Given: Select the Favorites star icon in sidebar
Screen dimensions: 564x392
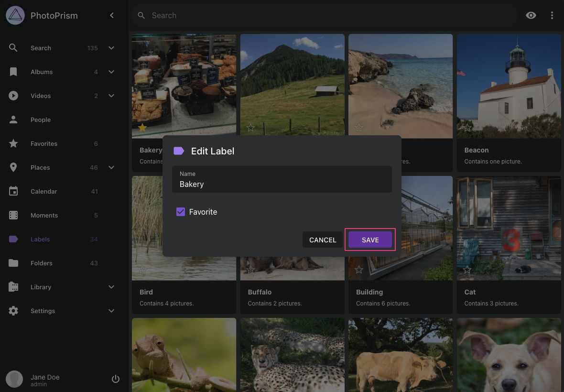Looking at the screenshot, I should click(x=13, y=143).
